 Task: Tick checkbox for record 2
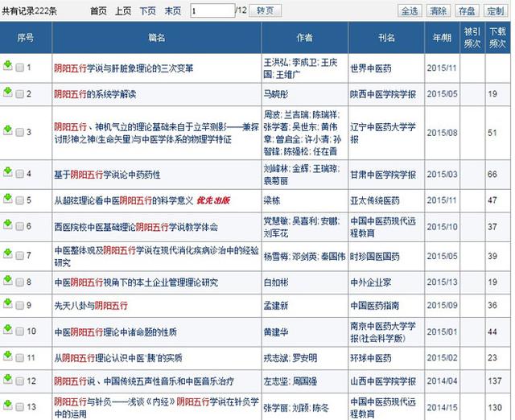[19, 94]
